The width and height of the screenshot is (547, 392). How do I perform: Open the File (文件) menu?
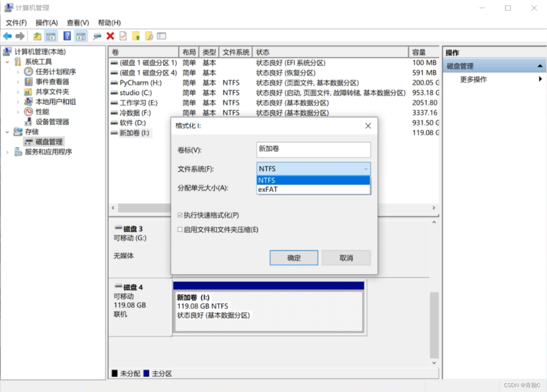[x=16, y=23]
